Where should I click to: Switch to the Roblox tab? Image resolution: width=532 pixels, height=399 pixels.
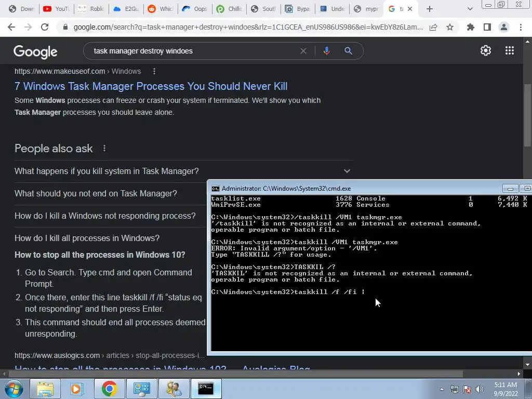(91, 9)
